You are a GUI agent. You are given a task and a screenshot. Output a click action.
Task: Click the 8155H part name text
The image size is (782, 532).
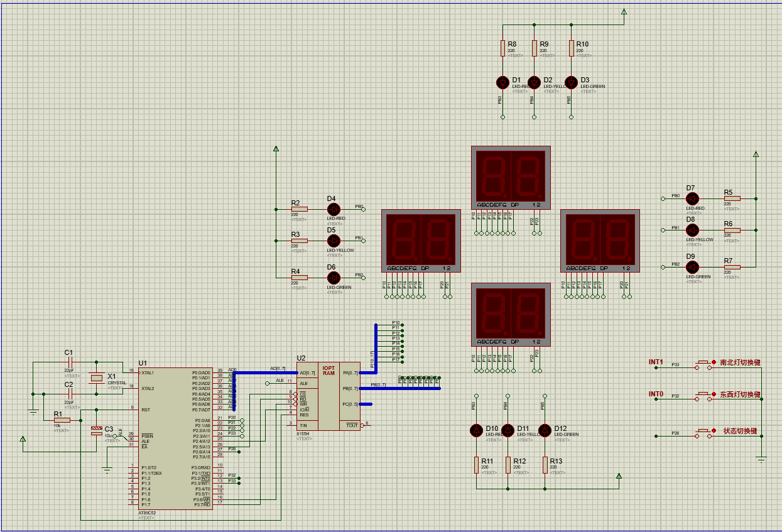pos(303,433)
